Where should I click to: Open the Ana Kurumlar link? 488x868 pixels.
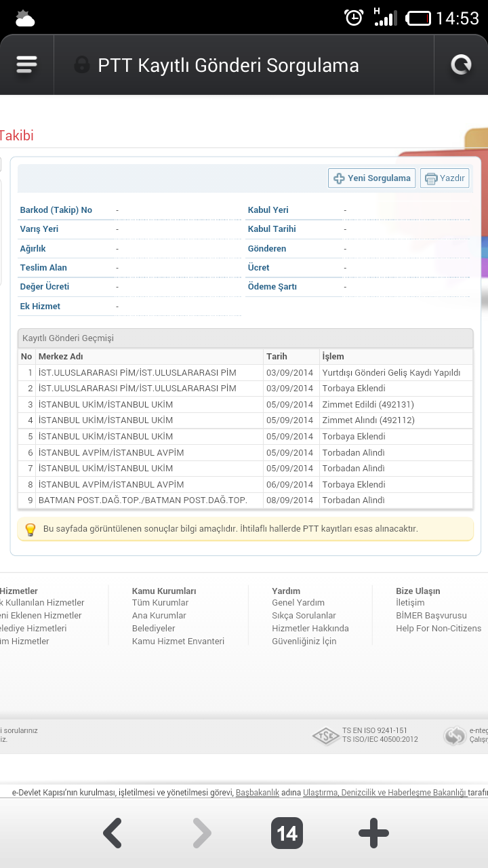click(159, 615)
